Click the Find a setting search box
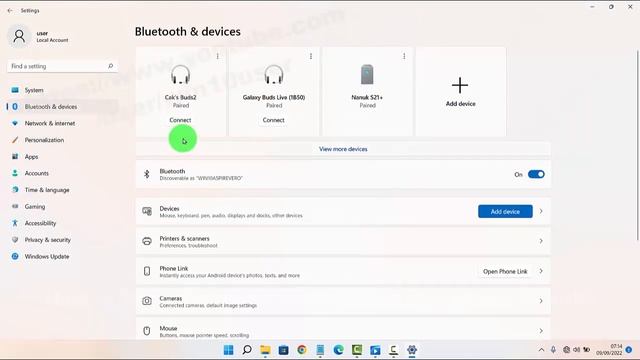Image resolution: width=640 pixels, height=360 pixels. [x=62, y=66]
